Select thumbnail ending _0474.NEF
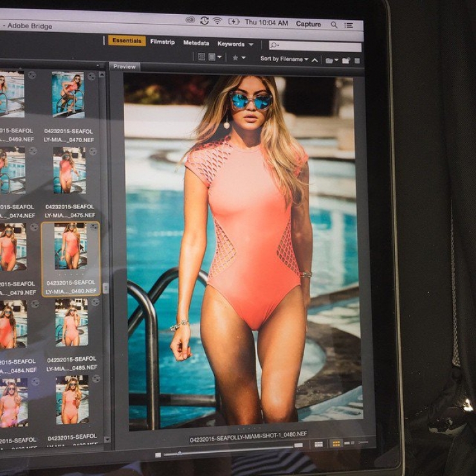476x476 pixels. [x=12, y=170]
